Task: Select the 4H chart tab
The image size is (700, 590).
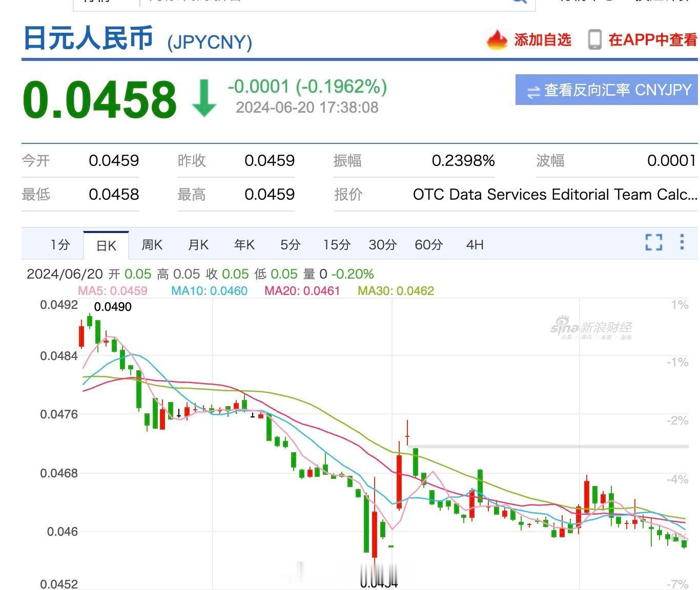Action: pyautogui.click(x=475, y=245)
